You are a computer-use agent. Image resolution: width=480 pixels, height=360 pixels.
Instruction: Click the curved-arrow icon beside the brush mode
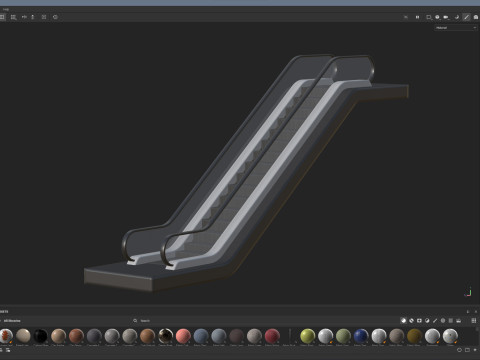click(457, 17)
